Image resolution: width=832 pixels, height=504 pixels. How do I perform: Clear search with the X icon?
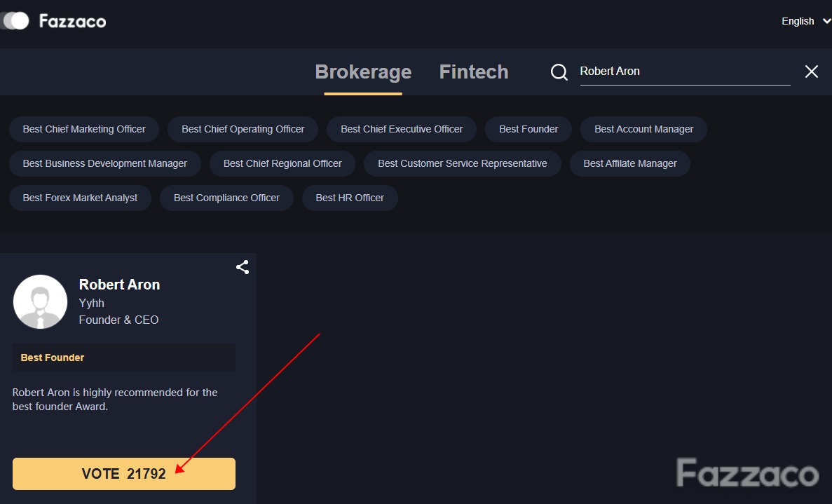coord(811,71)
